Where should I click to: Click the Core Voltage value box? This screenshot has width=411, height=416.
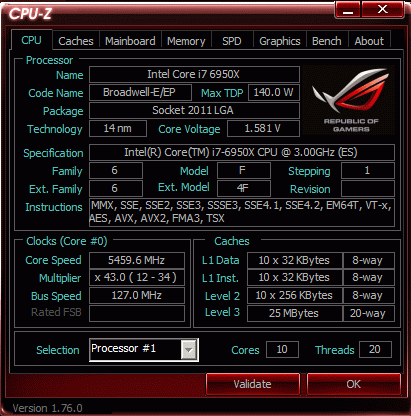(263, 128)
